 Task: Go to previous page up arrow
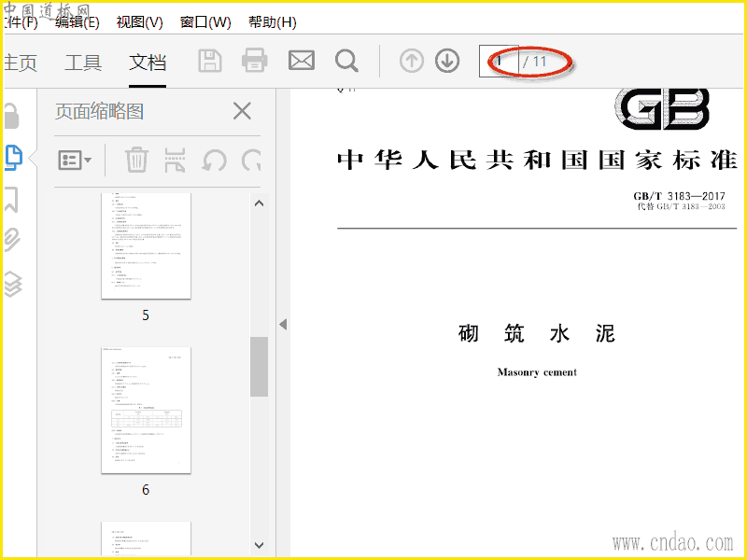point(411,61)
